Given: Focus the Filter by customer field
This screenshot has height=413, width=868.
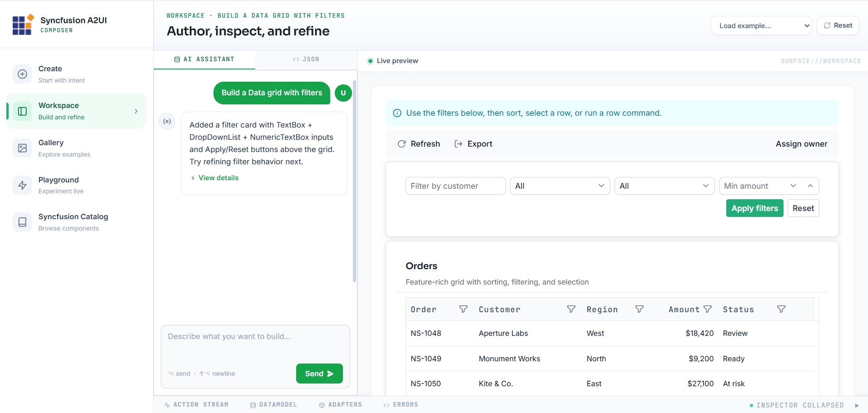Looking at the screenshot, I should pos(456,186).
